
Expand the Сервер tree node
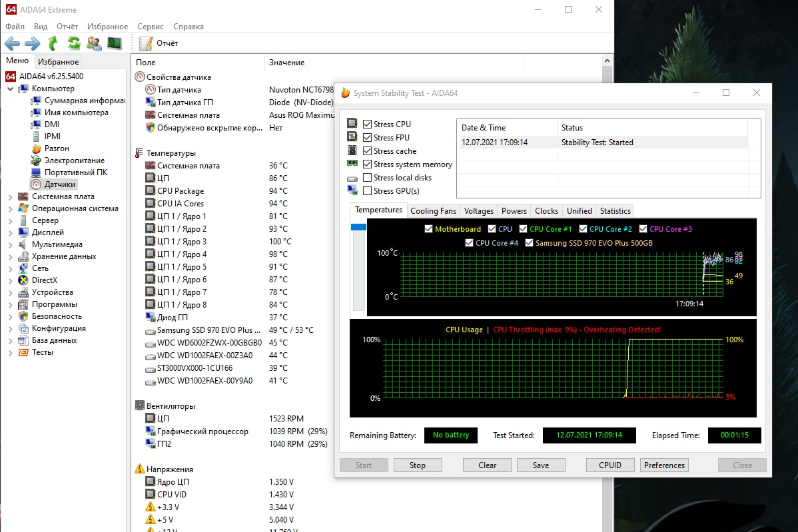(x=10, y=220)
